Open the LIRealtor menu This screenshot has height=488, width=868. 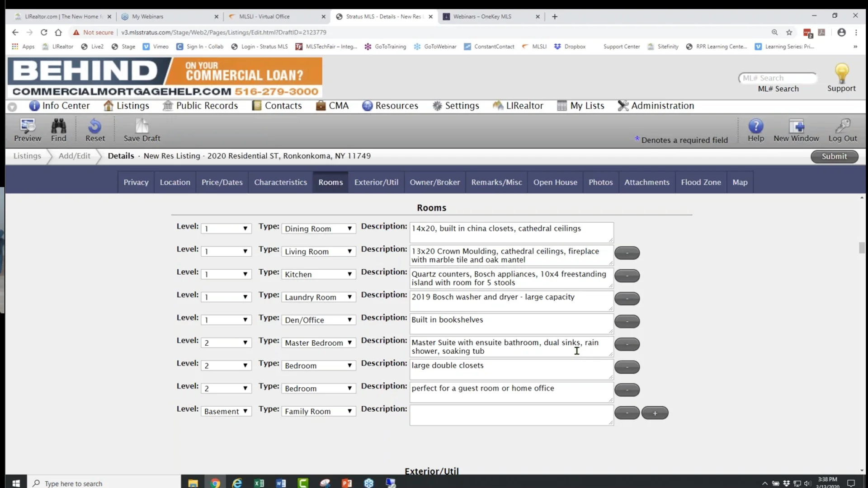tap(518, 106)
